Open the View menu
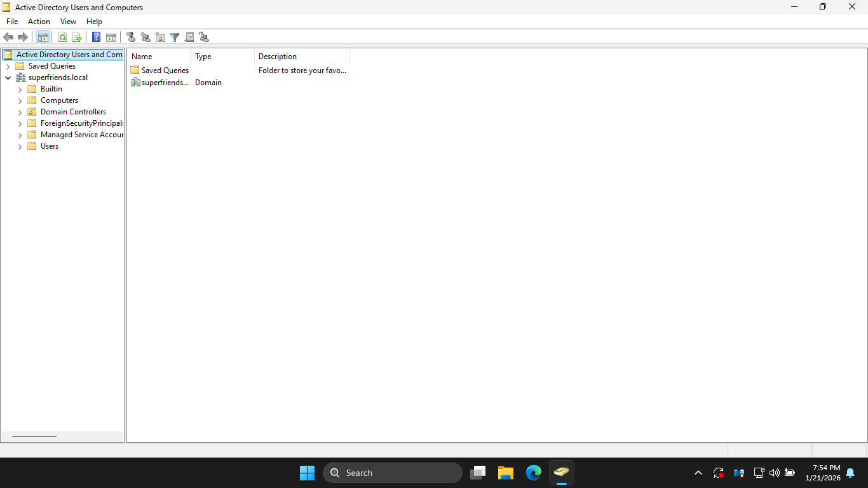Viewport: 868px width, 488px height. coord(68,22)
